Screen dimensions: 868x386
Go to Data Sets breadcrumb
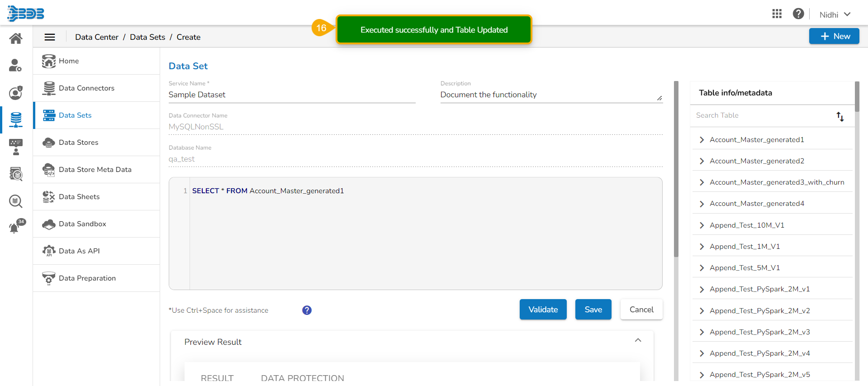pos(147,37)
